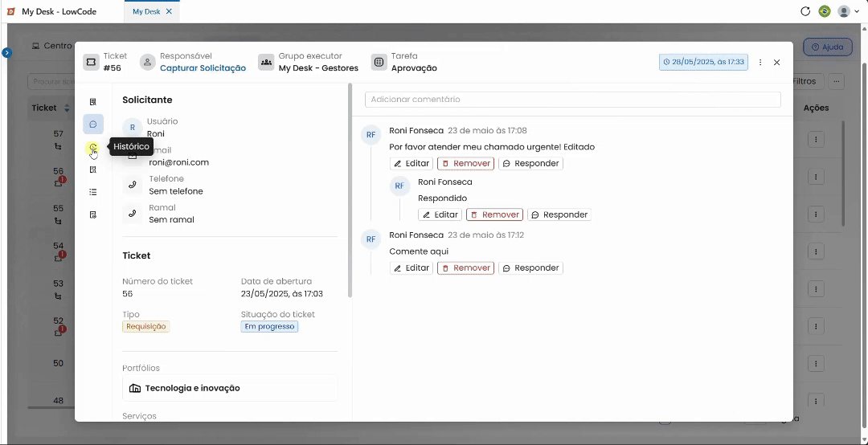Viewport: 868px width, 445px height.
Task: Click the Tarefa list icon
Action: coord(379,62)
